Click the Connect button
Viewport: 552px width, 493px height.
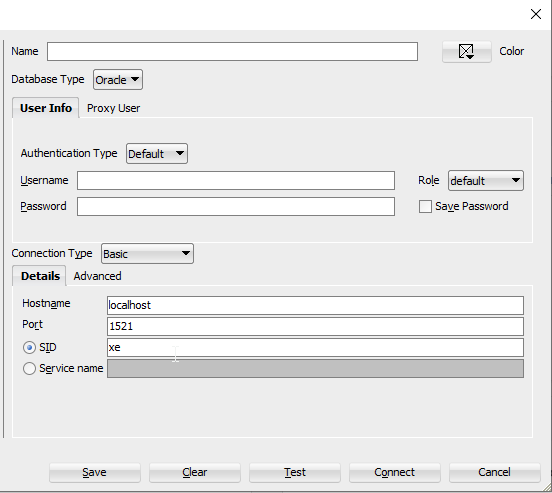(395, 472)
